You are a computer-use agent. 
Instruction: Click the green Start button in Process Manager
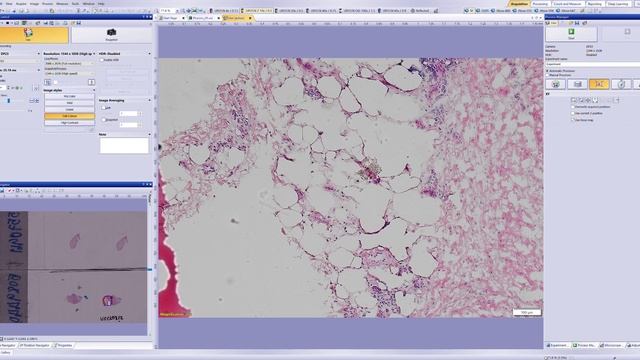[571, 33]
